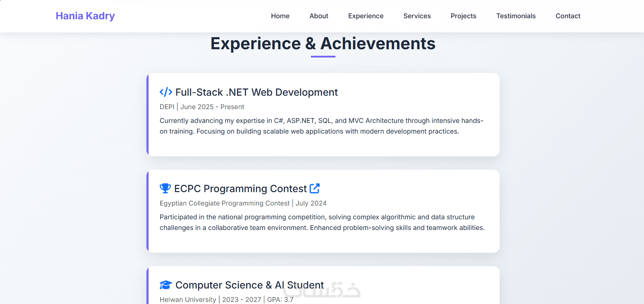Open the ECPC external link icon
644x304 pixels.
point(315,188)
